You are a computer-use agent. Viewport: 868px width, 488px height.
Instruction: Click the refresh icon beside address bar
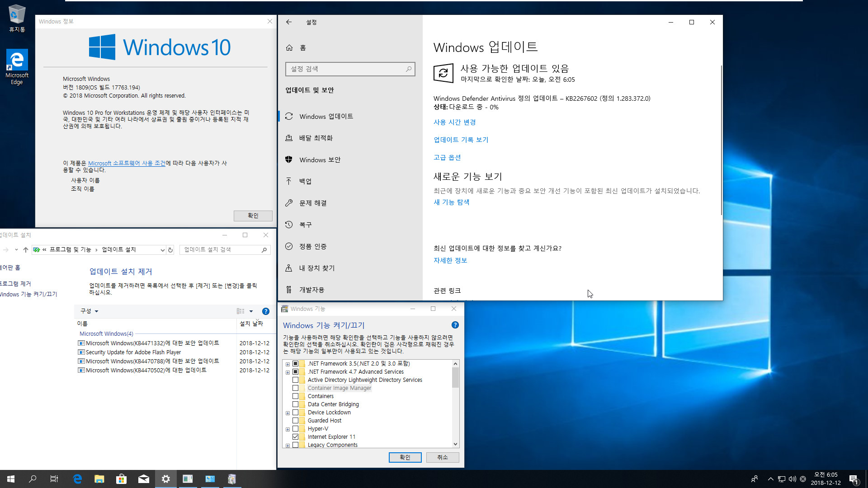(170, 250)
